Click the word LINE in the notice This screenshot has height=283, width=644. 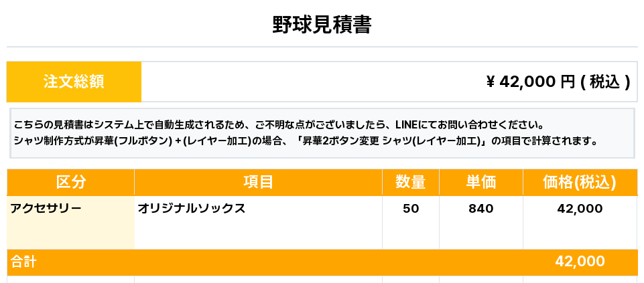(x=407, y=125)
